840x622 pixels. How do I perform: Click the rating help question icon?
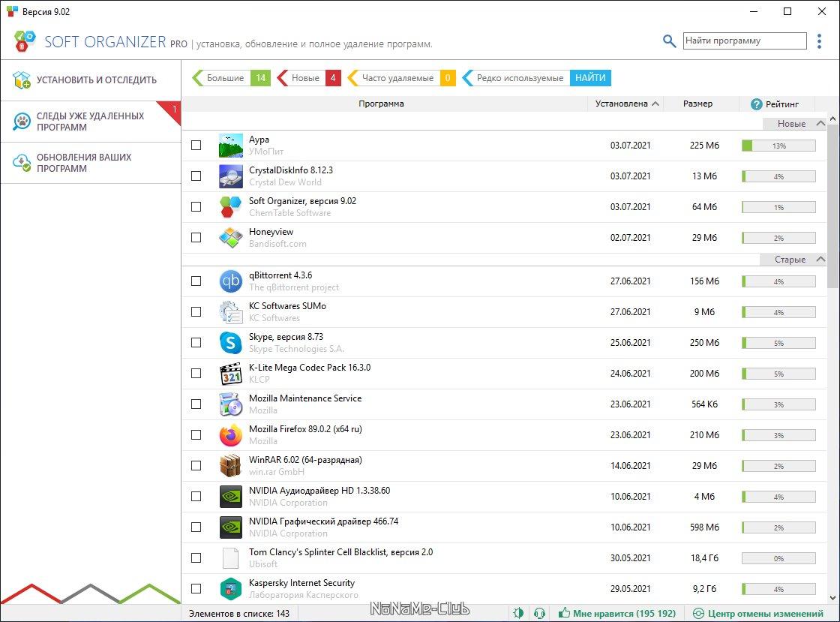pyautogui.click(x=756, y=104)
